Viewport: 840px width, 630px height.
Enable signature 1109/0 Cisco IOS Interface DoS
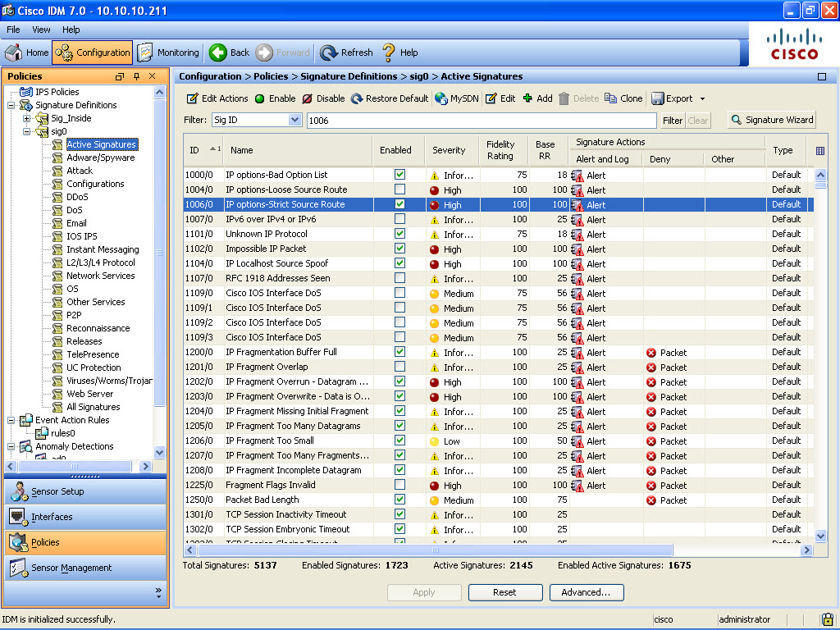[x=399, y=293]
